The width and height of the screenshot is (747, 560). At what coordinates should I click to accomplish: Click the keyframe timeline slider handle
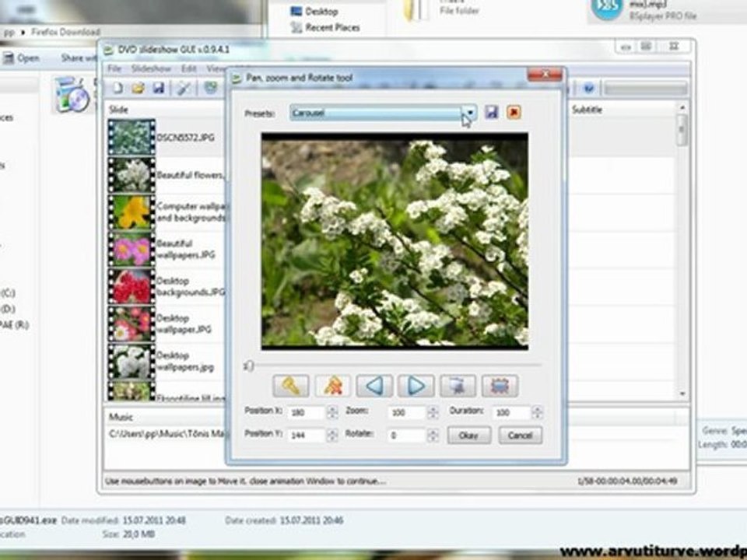click(x=249, y=366)
